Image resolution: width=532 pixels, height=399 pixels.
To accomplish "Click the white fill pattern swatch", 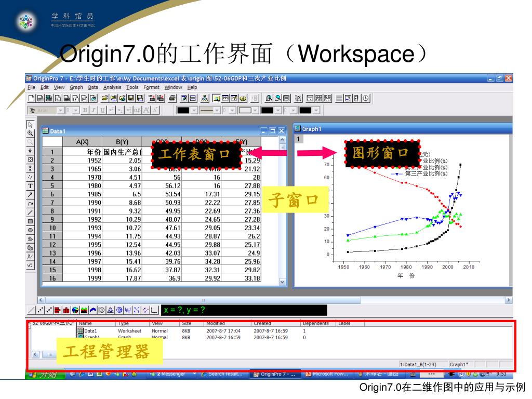I will [x=245, y=110].
